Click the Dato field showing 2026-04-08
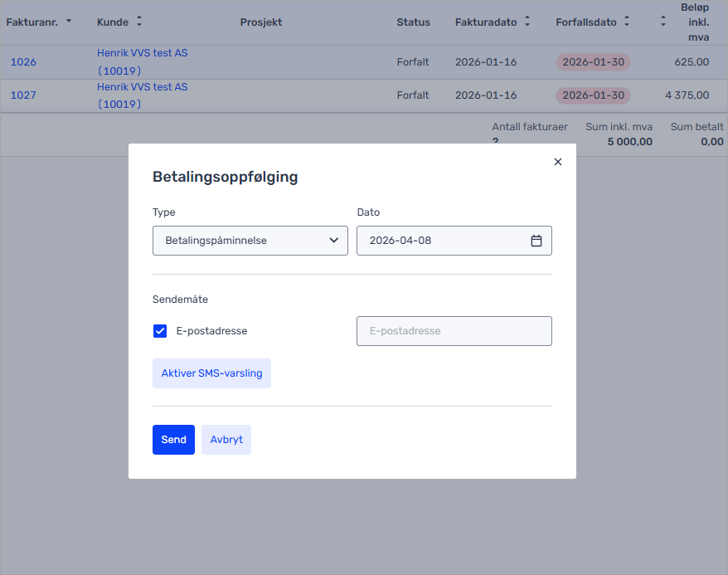This screenshot has height=575, width=728. (444, 241)
